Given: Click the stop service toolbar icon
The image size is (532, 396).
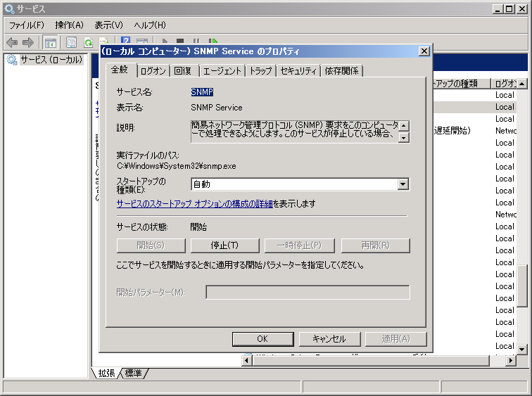Looking at the screenshot, I should [x=180, y=41].
